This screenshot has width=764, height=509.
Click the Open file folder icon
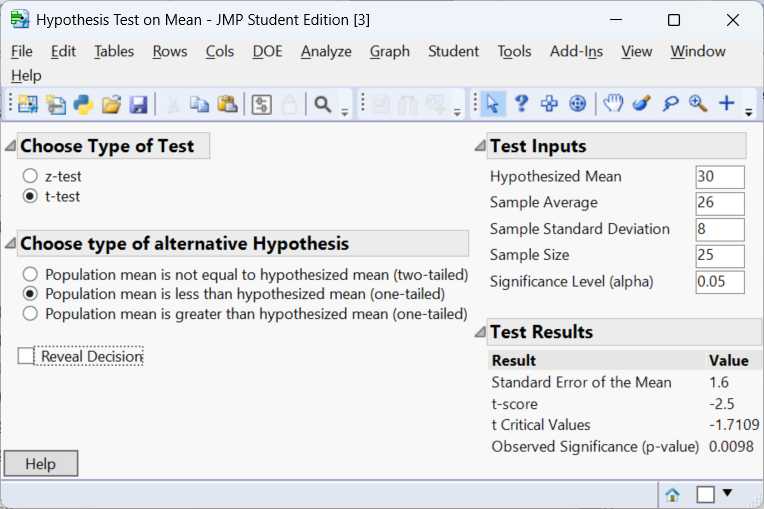pyautogui.click(x=111, y=104)
